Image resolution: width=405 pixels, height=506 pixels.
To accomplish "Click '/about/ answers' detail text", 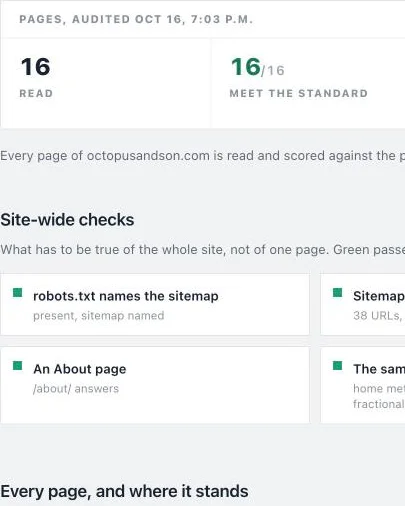I will pos(76,389).
